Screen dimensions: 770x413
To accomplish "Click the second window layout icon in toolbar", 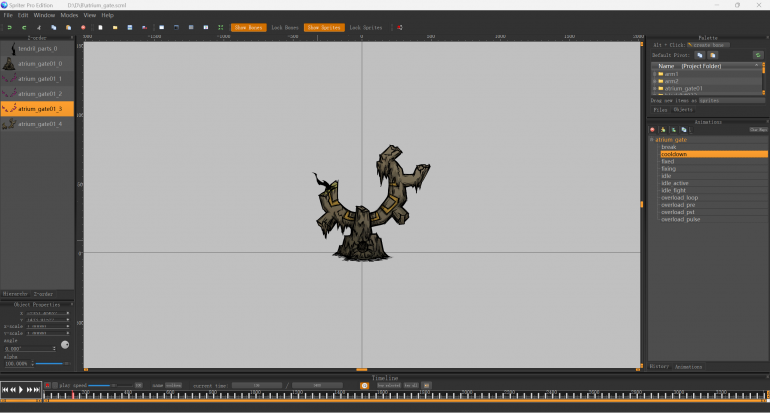I will tap(176, 28).
